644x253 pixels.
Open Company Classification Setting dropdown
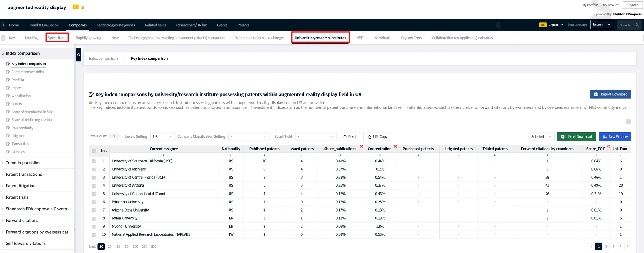[x=248, y=137]
